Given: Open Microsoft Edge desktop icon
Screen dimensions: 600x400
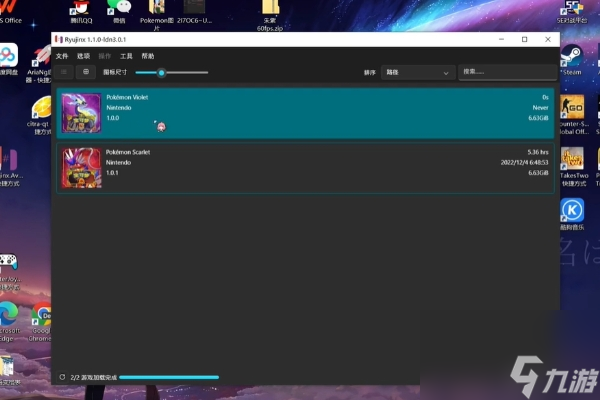Looking at the screenshot, I should coord(8,322).
